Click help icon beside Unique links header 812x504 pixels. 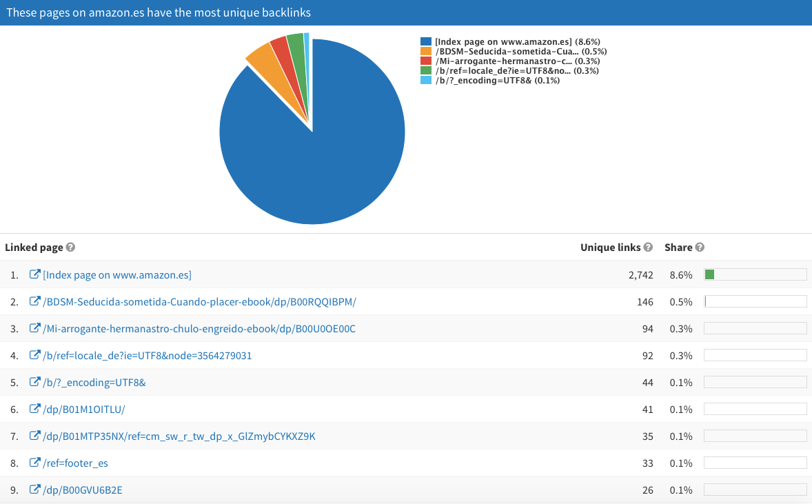[648, 248]
